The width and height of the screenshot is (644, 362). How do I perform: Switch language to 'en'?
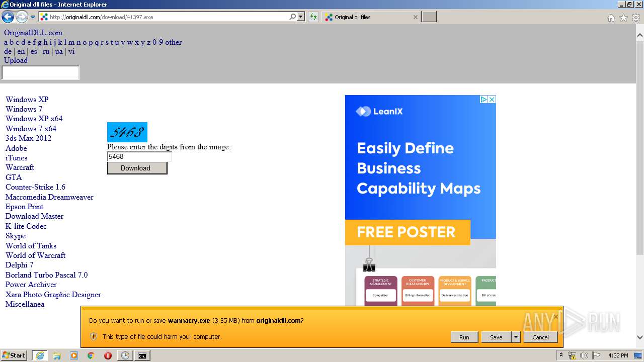tap(21, 51)
